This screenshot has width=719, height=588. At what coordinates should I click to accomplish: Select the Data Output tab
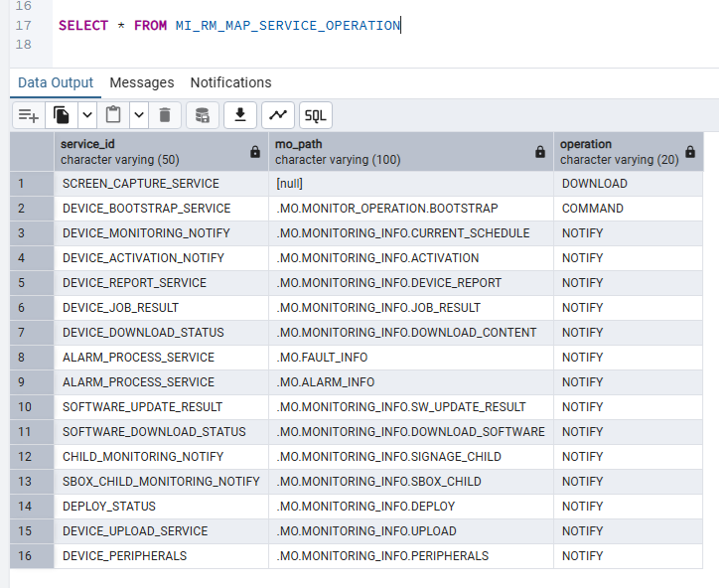click(56, 82)
